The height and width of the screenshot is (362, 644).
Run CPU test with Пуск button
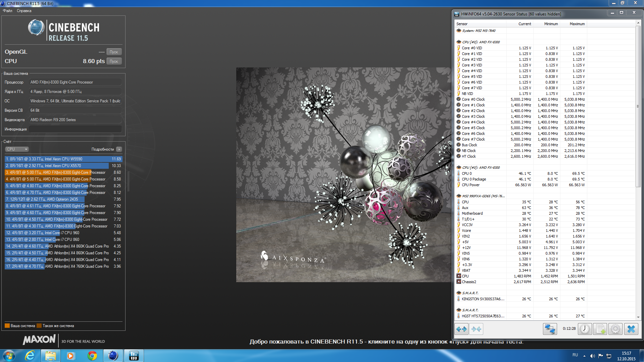114,61
